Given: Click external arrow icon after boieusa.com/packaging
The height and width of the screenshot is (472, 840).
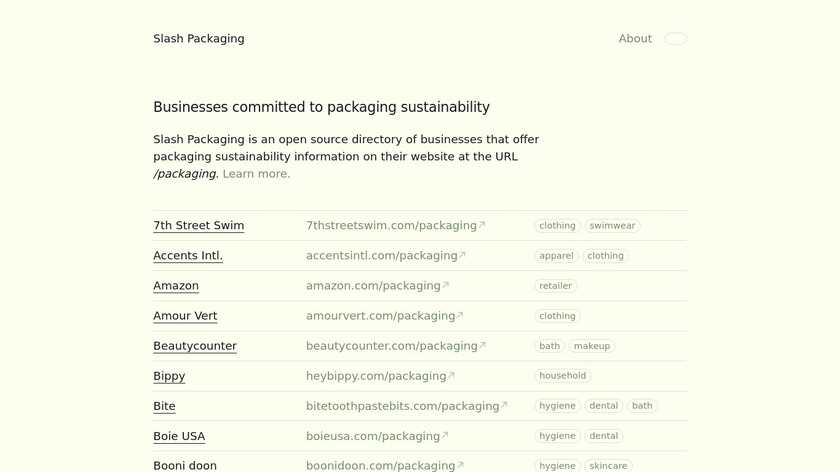Looking at the screenshot, I should (x=445, y=435).
